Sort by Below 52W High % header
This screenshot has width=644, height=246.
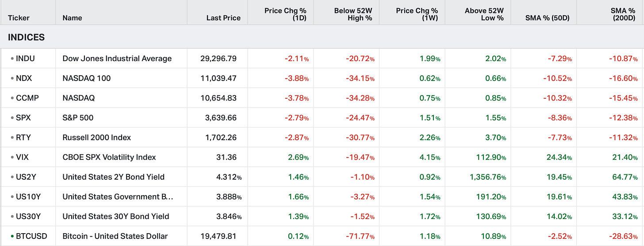click(353, 14)
